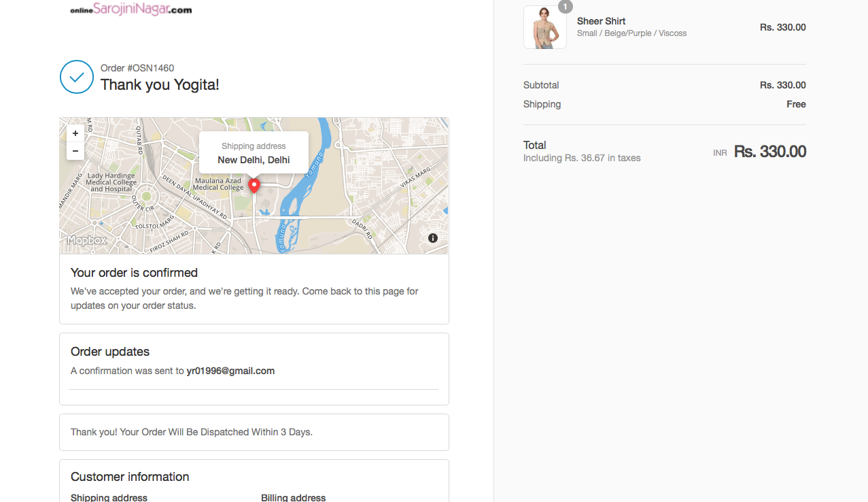This screenshot has width=868, height=502.
Task: Click the Your order is confirmed heading
Action: (x=134, y=273)
